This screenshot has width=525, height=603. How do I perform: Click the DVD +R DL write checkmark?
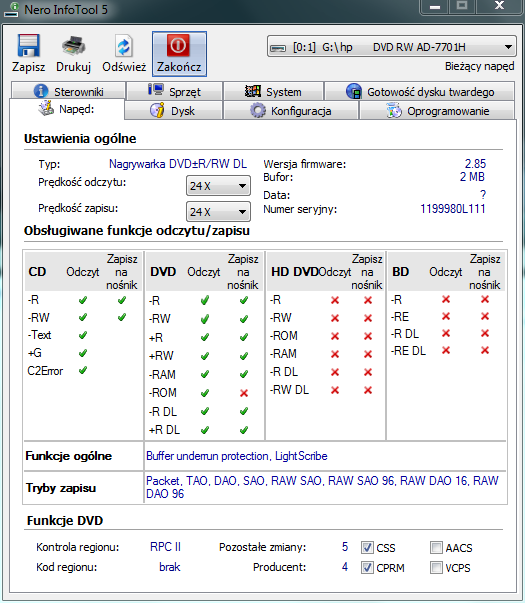(x=243, y=430)
